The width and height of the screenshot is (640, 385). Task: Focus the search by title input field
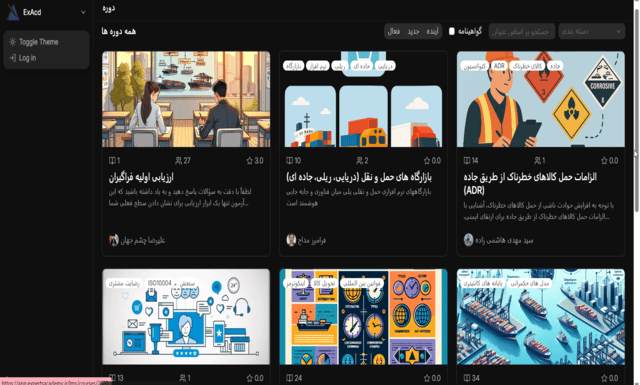pos(522,31)
